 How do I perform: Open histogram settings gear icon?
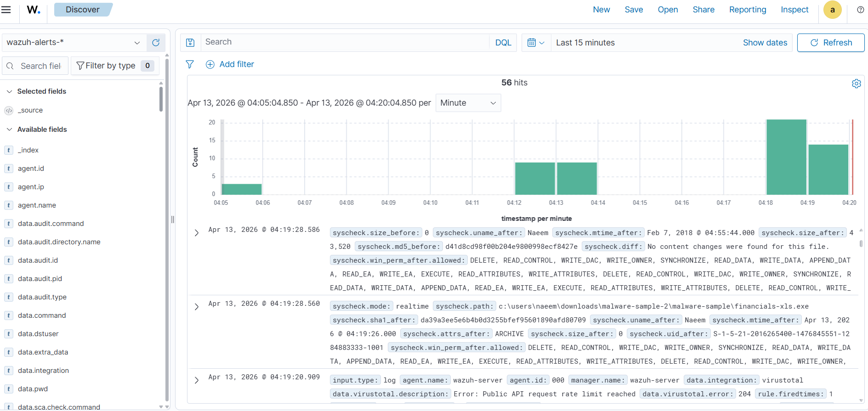[856, 84]
